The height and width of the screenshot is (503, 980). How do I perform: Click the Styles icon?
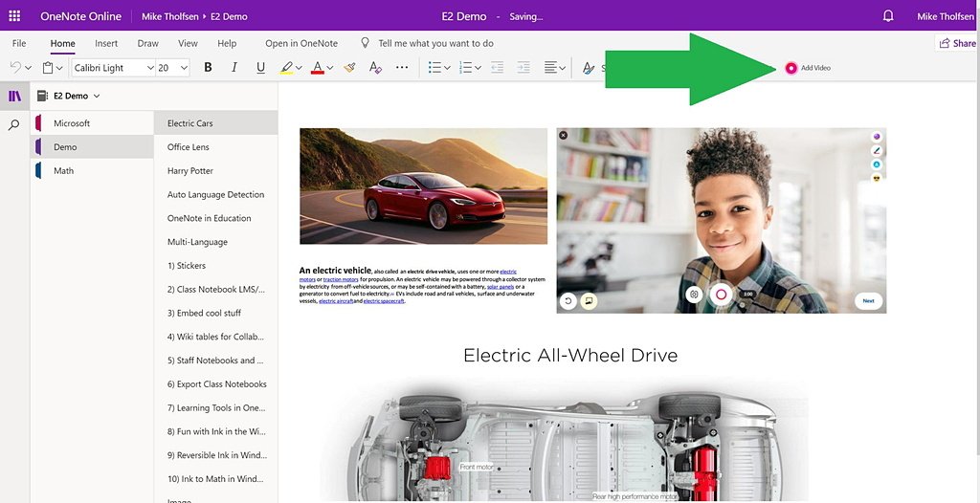589,68
